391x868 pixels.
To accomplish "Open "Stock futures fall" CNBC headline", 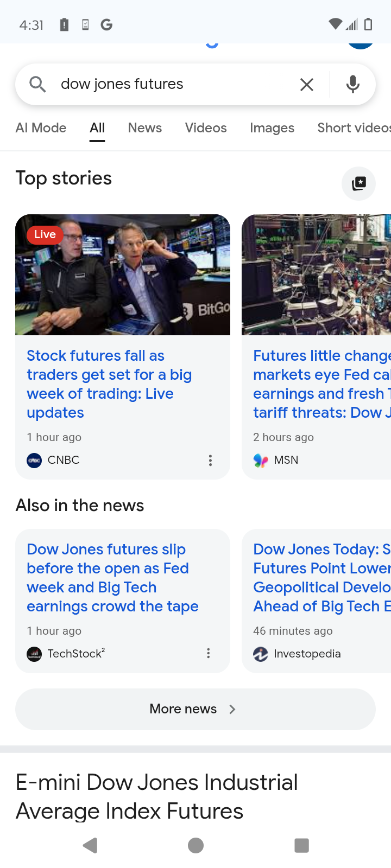I will coord(109,384).
